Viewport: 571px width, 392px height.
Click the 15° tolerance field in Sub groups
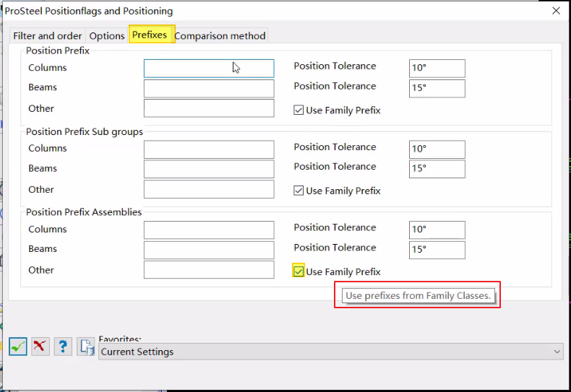pyautogui.click(x=437, y=169)
